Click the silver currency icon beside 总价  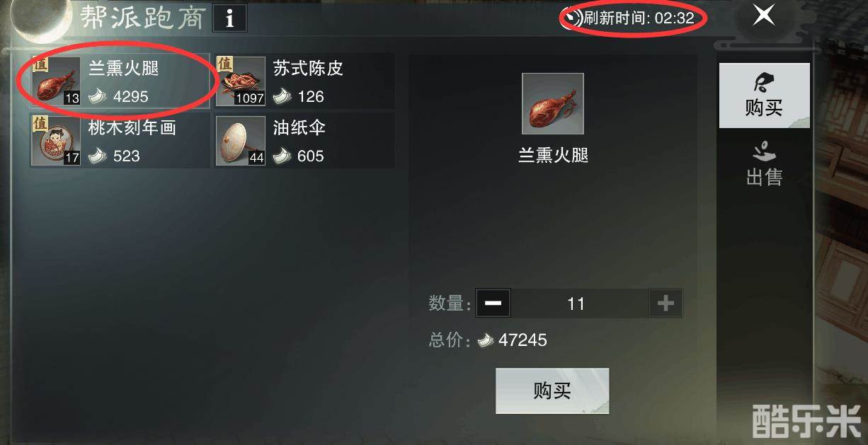click(486, 340)
